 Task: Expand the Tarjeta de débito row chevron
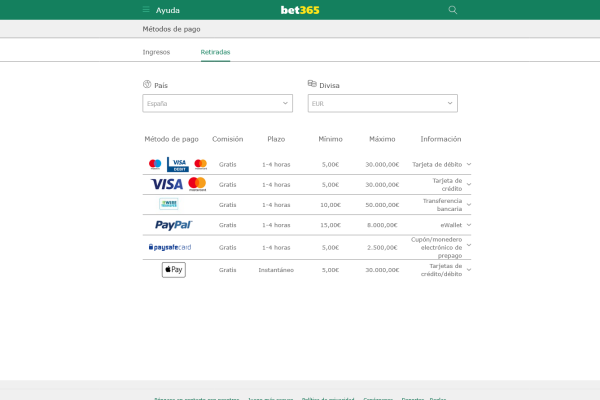click(469, 164)
